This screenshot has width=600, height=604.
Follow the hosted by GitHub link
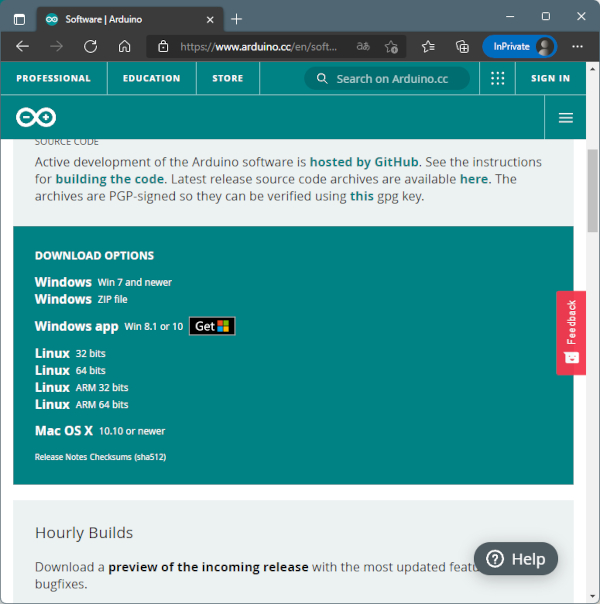(x=364, y=162)
